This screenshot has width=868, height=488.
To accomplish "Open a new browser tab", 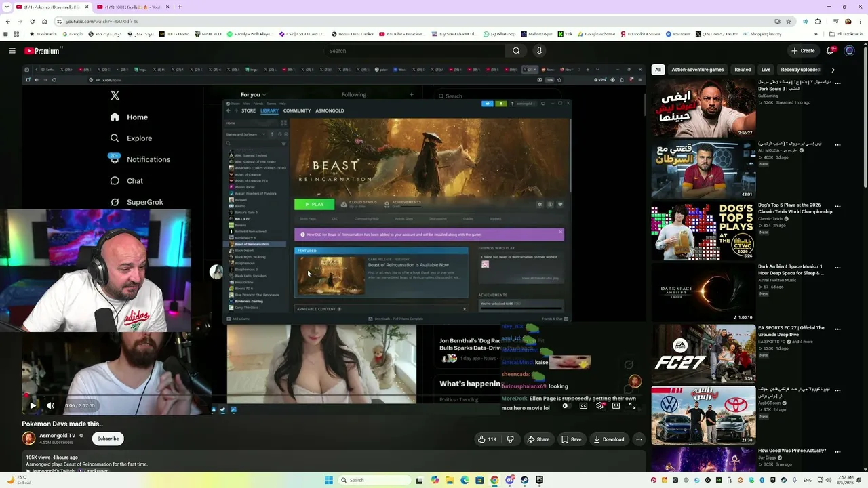I will (x=180, y=7).
